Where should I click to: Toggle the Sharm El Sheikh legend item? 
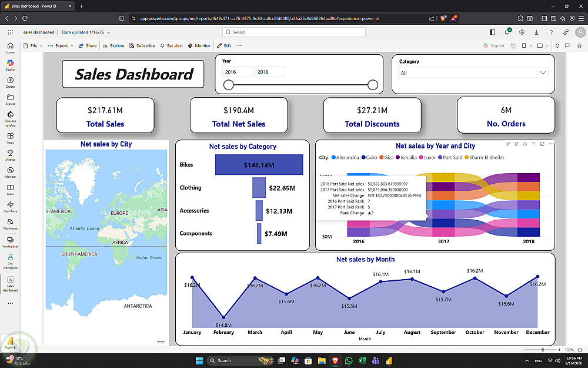pos(484,157)
